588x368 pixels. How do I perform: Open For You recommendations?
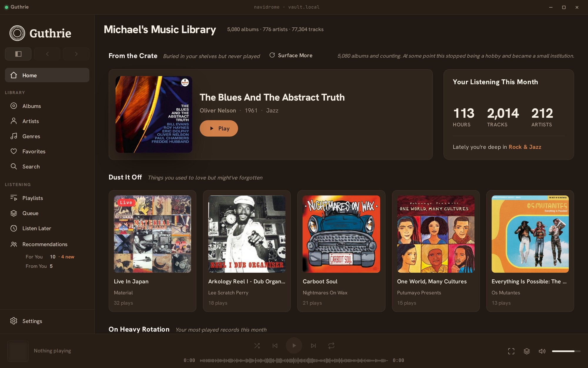click(50, 257)
